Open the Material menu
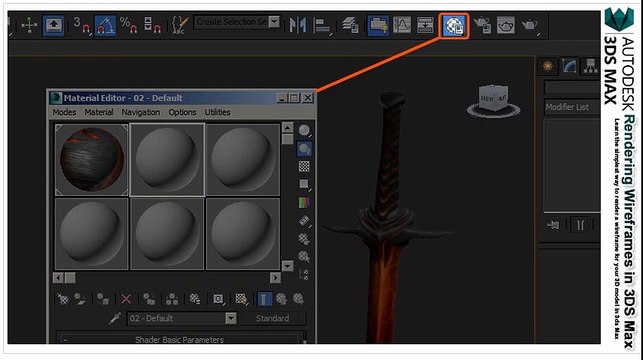 [99, 112]
